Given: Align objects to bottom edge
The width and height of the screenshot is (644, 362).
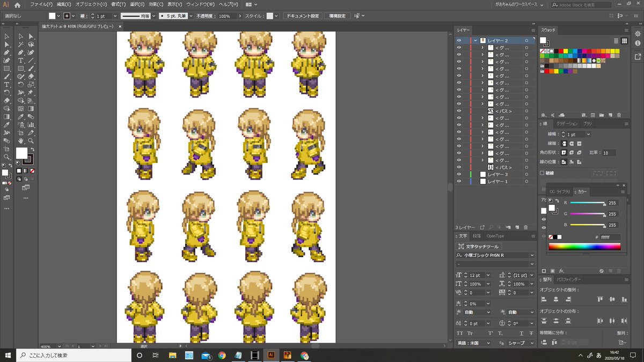Looking at the screenshot, I should tap(624, 299).
